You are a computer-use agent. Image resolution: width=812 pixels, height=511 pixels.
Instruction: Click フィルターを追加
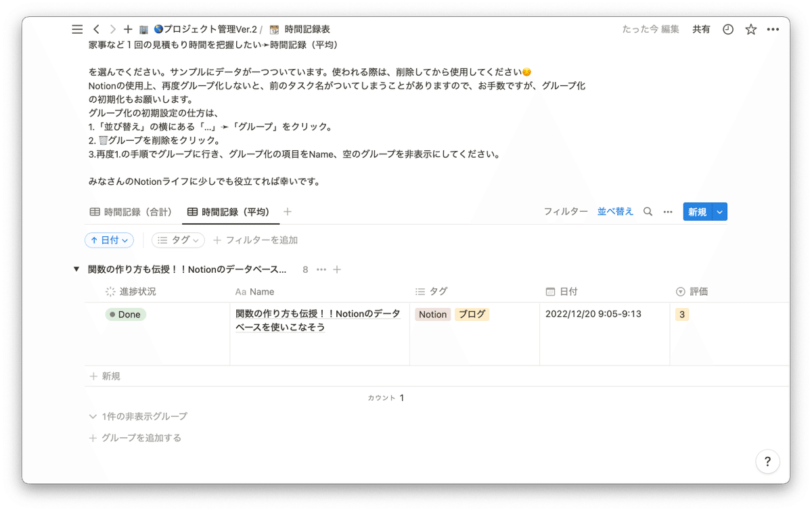(256, 240)
